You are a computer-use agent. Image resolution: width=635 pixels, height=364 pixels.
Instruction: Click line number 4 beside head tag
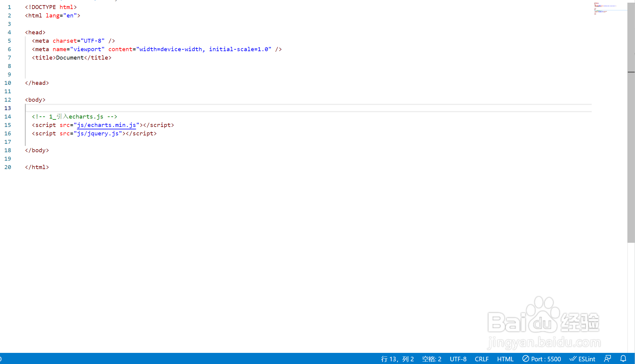pos(9,32)
